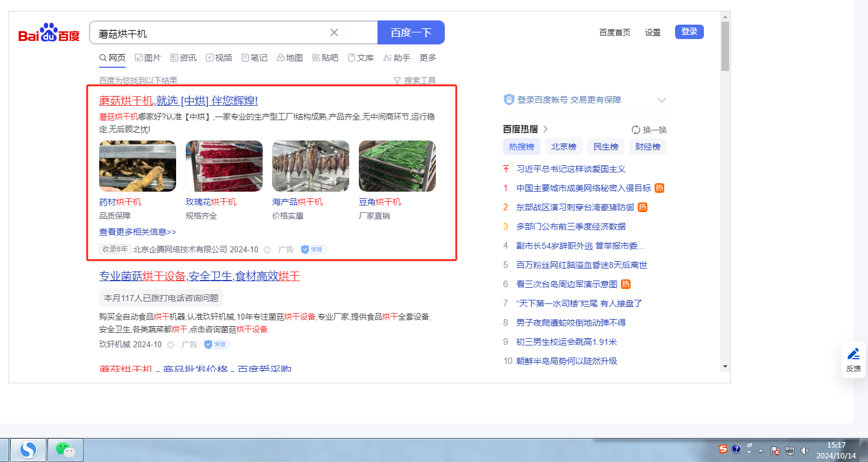Clear the search box with the X icon

point(334,32)
